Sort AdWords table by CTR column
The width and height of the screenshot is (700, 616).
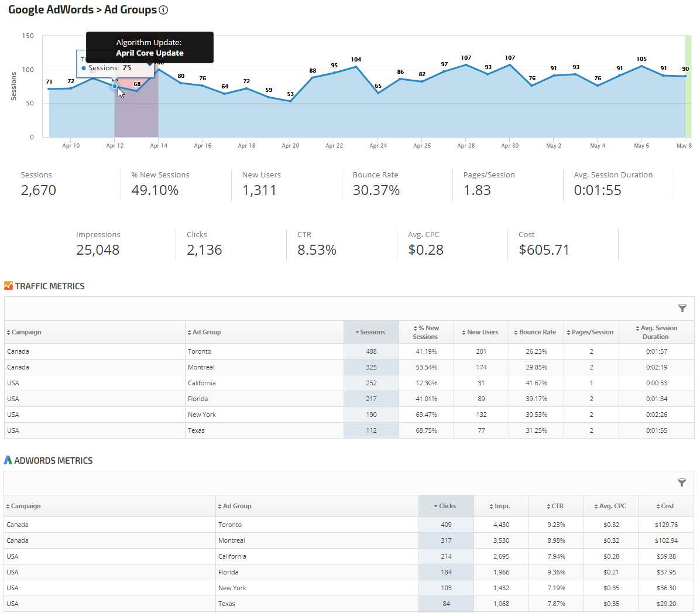click(555, 506)
